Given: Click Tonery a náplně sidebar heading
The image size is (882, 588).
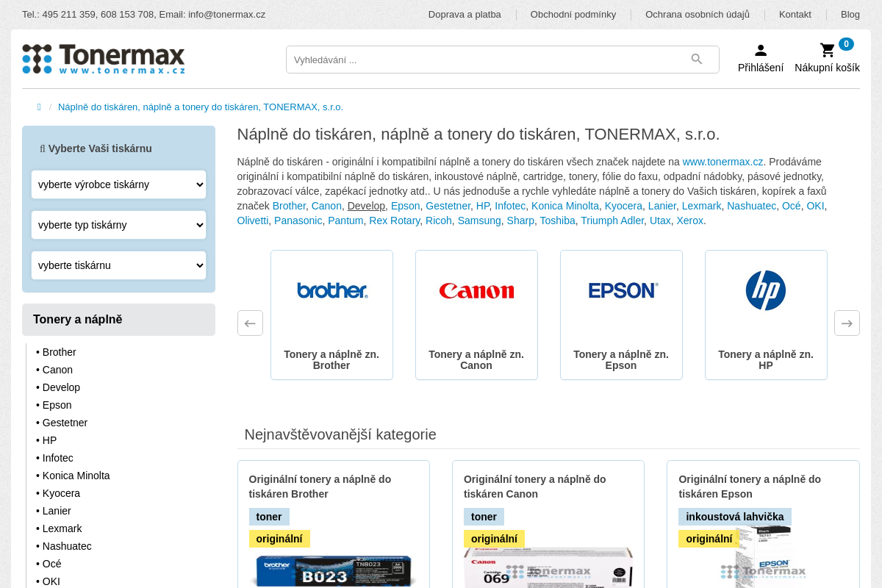Looking at the screenshot, I should (118, 320).
